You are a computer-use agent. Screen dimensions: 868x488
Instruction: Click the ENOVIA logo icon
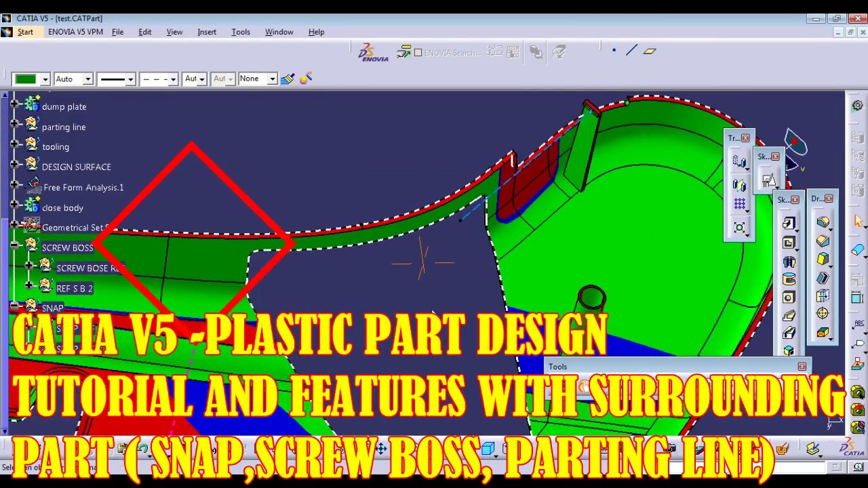(x=372, y=52)
